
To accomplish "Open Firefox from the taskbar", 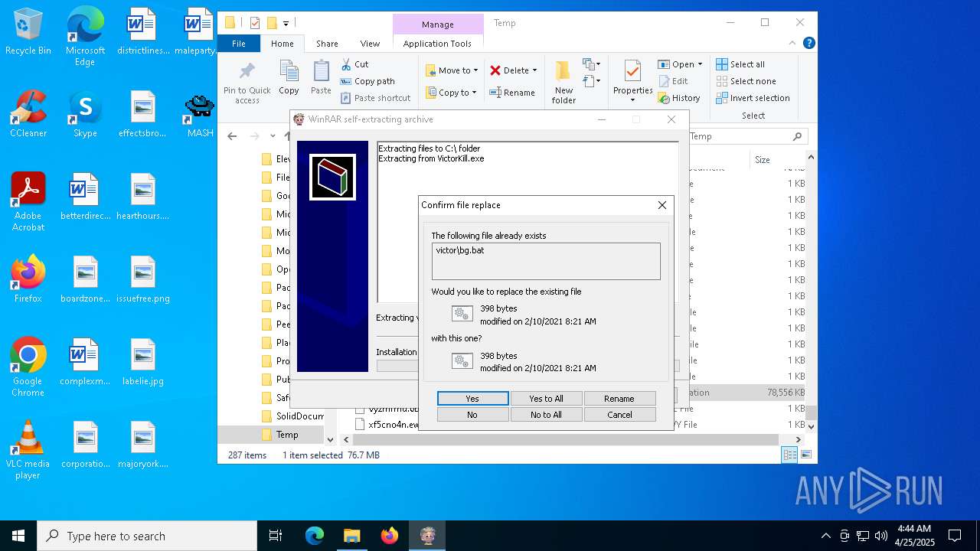I will [x=390, y=536].
